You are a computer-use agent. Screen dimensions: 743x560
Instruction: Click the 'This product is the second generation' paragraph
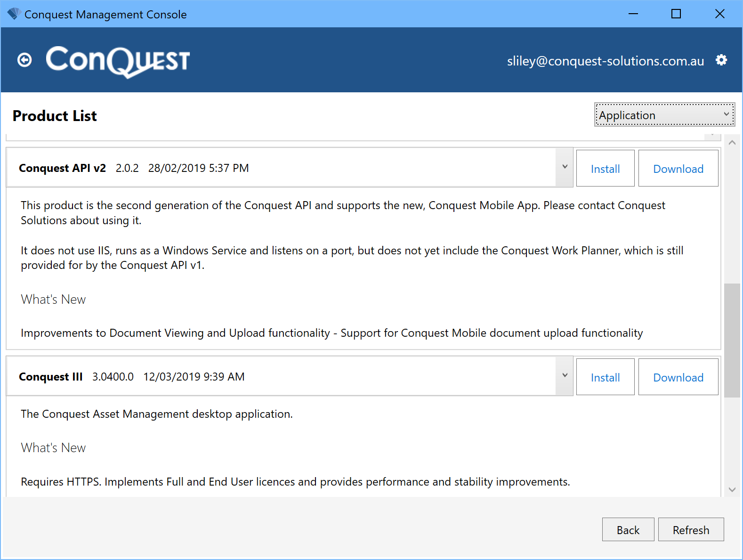pos(343,213)
